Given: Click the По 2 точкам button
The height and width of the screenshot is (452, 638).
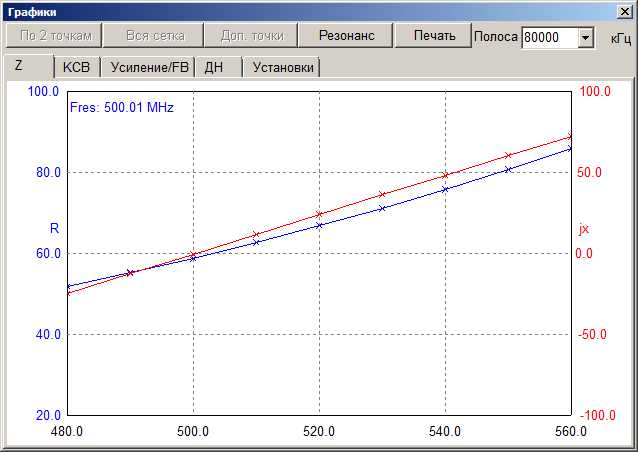Looking at the screenshot, I should click(54, 36).
